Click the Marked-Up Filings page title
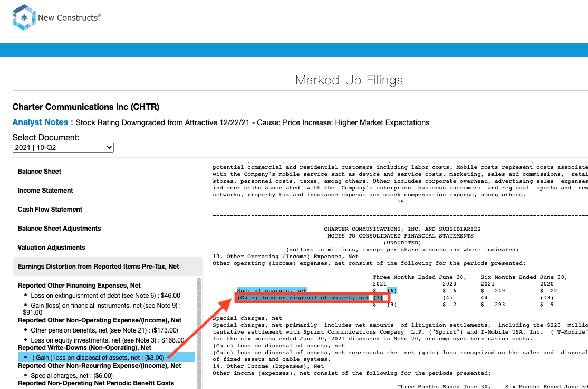The width and height of the screenshot is (588, 389). coord(349,80)
